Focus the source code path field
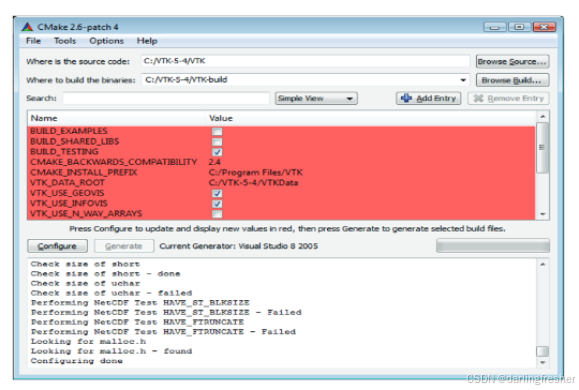Screen dimensions: 579x390 click(305, 61)
